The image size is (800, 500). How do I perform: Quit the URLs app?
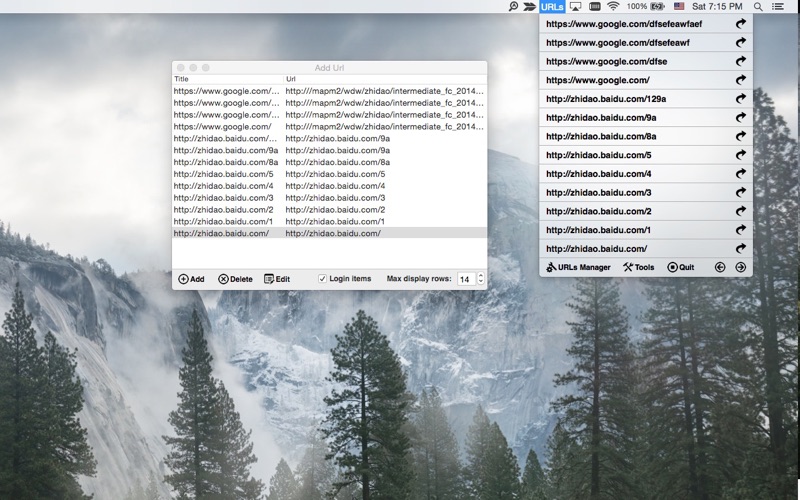[681, 267]
